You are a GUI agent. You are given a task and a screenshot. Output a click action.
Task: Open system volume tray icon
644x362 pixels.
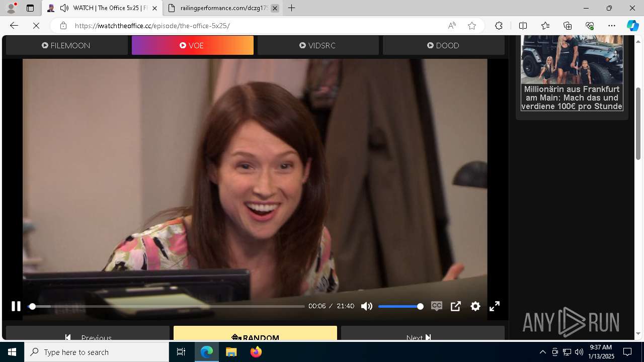(579, 352)
